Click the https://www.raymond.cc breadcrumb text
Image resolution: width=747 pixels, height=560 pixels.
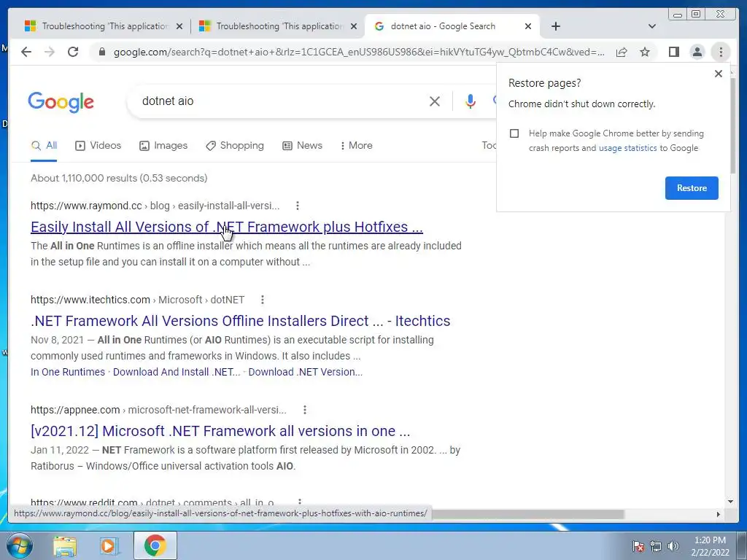pyautogui.click(x=86, y=206)
